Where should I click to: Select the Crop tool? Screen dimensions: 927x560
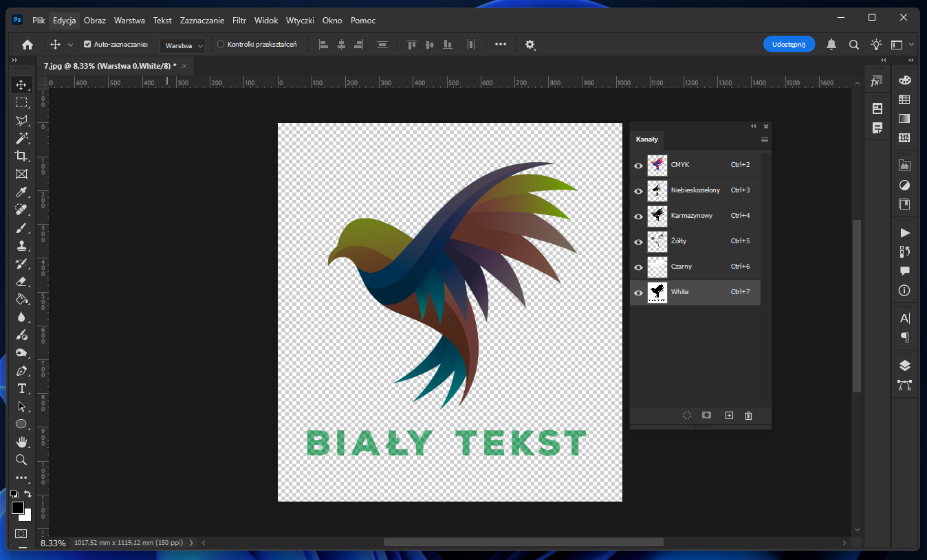tap(21, 156)
